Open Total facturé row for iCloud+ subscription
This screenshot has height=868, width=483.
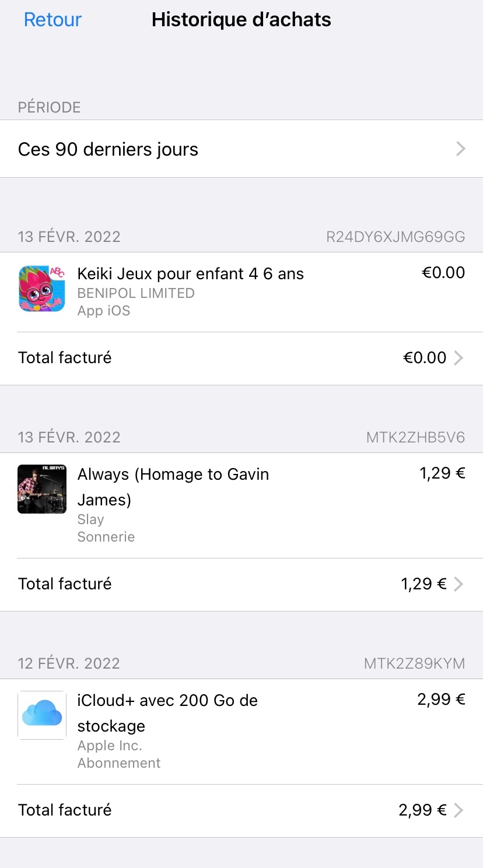pos(65,810)
